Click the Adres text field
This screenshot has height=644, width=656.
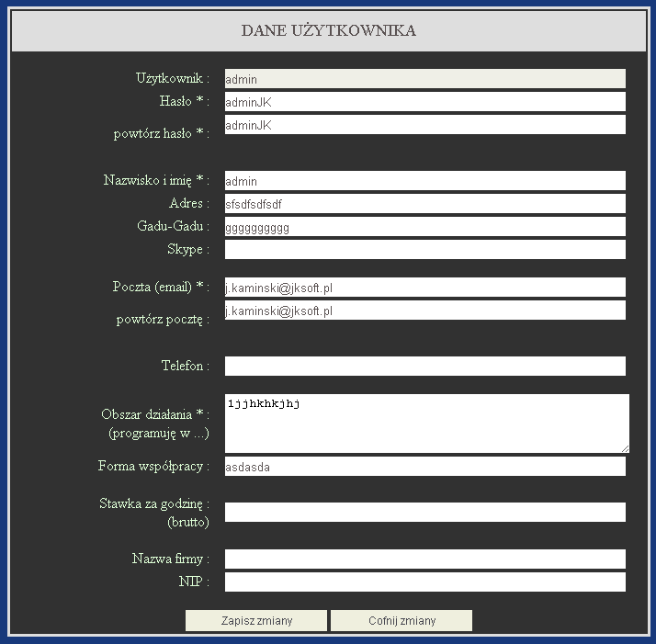pyautogui.click(x=424, y=204)
